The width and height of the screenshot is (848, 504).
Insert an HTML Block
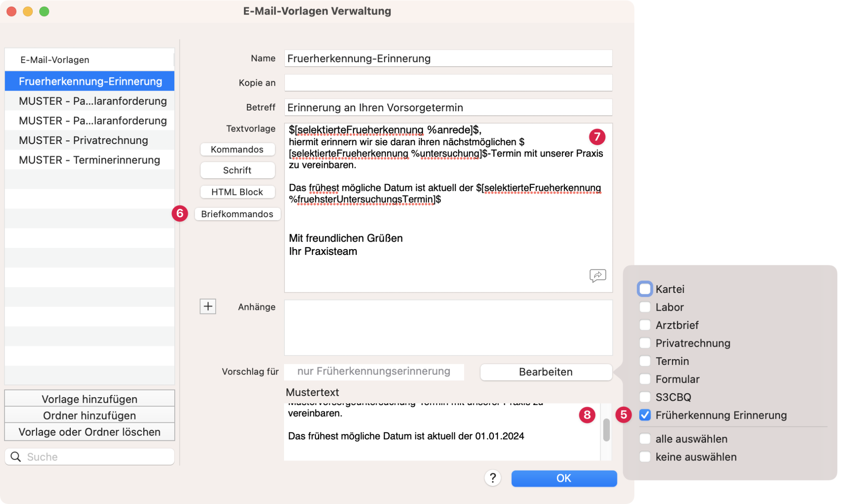(x=237, y=192)
